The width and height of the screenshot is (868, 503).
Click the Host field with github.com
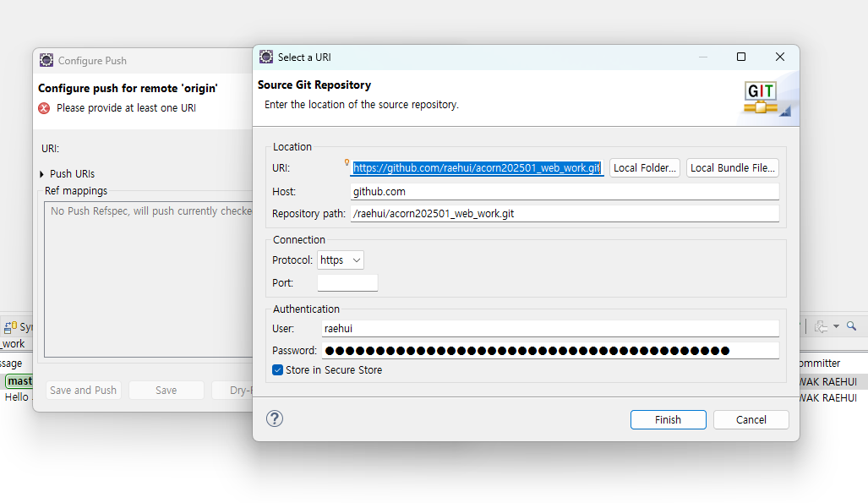(x=565, y=192)
